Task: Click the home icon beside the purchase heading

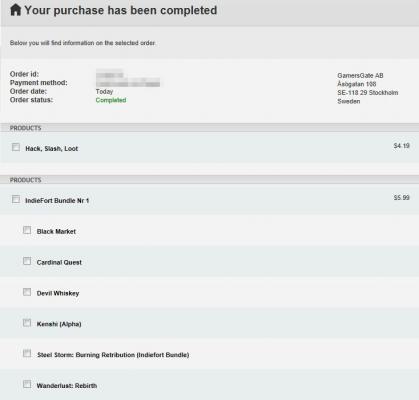Action: pyautogui.click(x=16, y=10)
